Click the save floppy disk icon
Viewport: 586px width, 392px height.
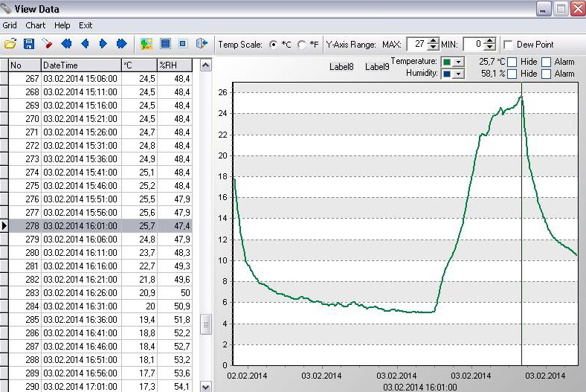pyautogui.click(x=28, y=44)
